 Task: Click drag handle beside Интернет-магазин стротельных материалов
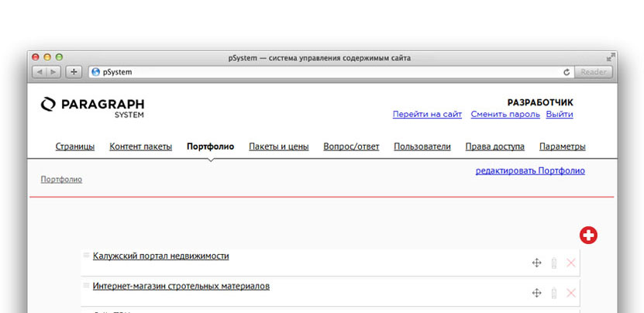click(x=86, y=285)
